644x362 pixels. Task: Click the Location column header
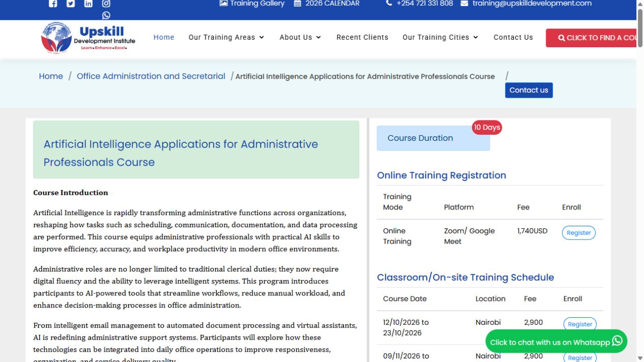[490, 299]
